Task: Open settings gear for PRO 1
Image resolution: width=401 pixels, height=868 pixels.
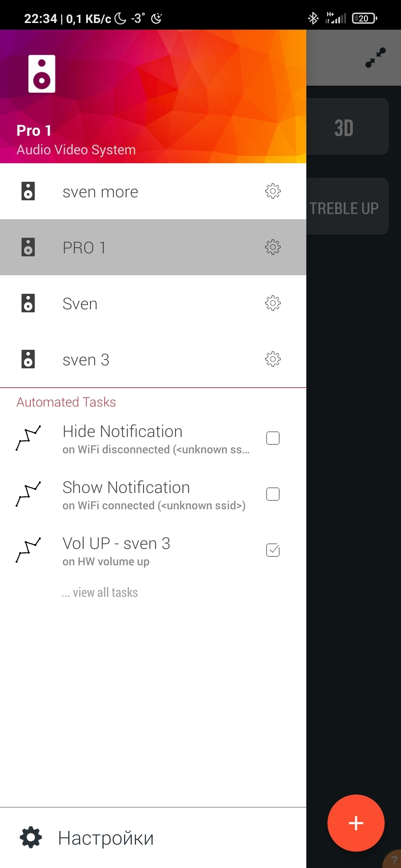Action: tap(273, 247)
